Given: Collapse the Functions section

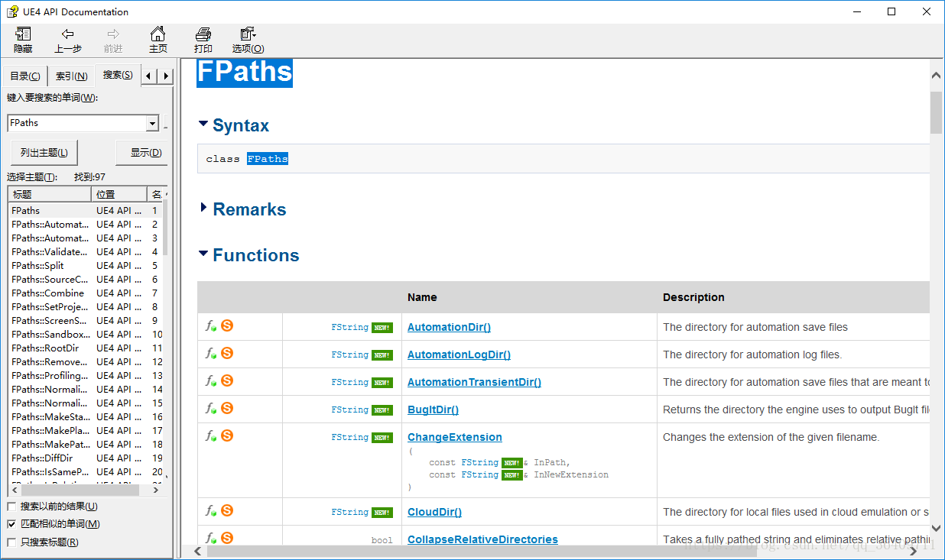Looking at the screenshot, I should [203, 254].
